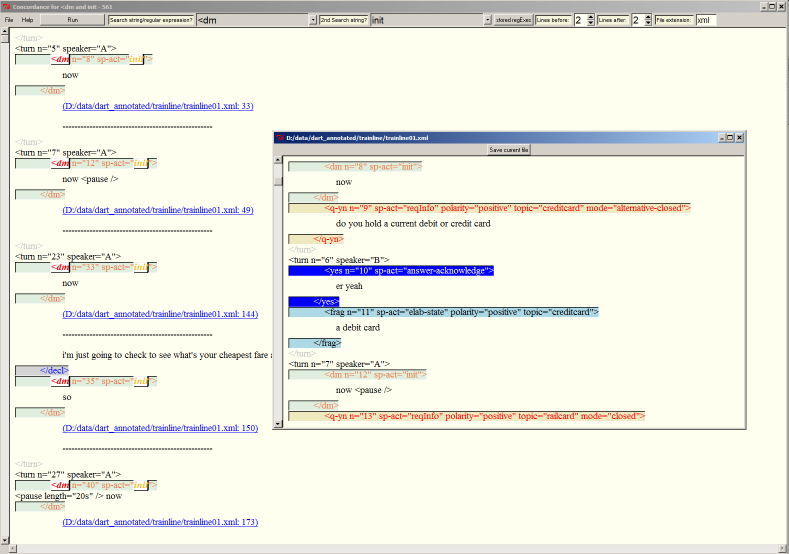789x554 pixels.
Task: Decrease the Lines before value
Action: tap(590, 23)
